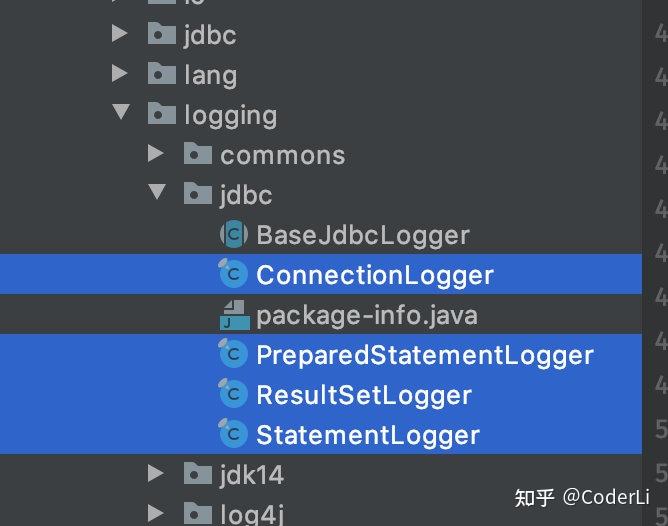Collapse the logging folder arrow
This screenshot has width=668, height=526.
point(122,113)
